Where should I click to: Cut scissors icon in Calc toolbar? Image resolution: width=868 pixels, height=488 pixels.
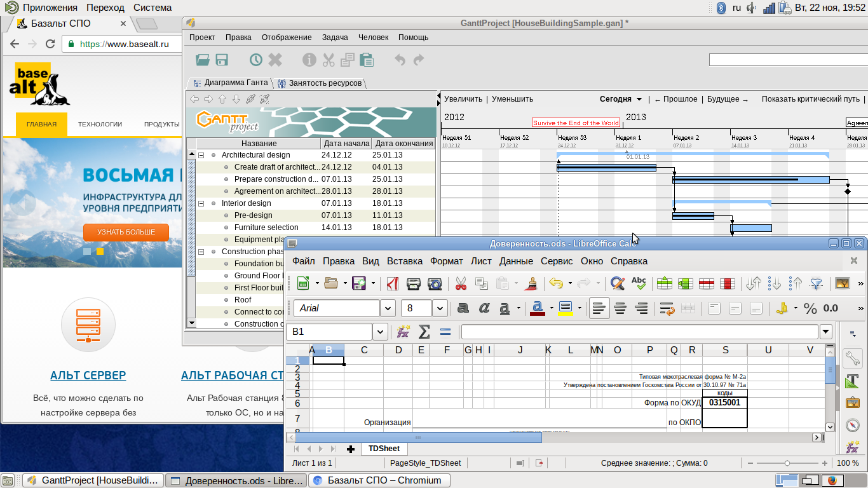click(461, 283)
